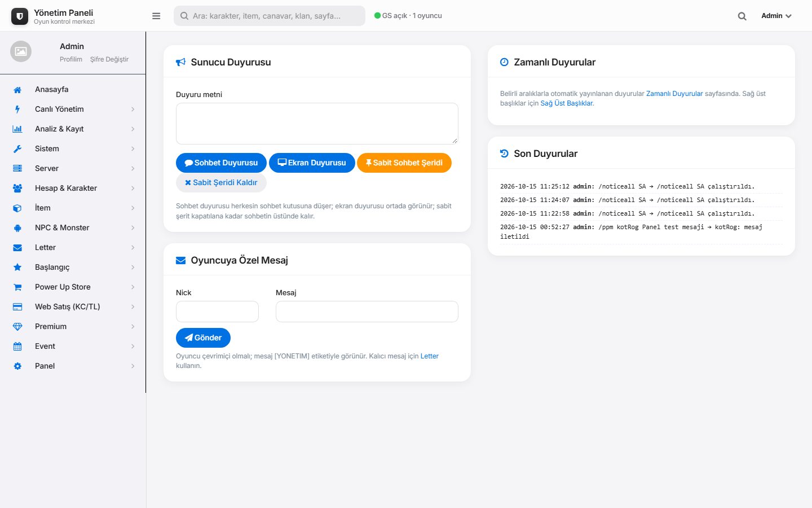
Task: Click the lightning bolt Canlı Yönetim icon
Action: point(17,110)
